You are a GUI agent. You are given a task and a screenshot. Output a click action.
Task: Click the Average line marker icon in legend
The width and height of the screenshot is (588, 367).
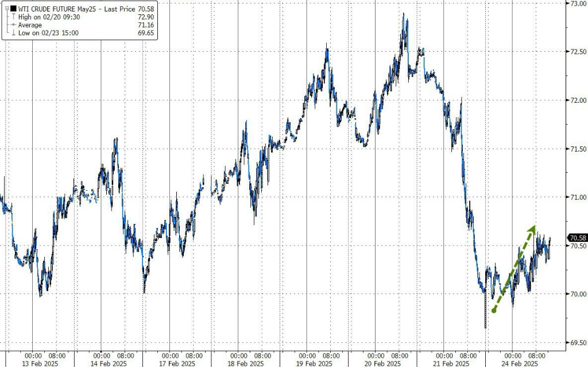coord(14,25)
